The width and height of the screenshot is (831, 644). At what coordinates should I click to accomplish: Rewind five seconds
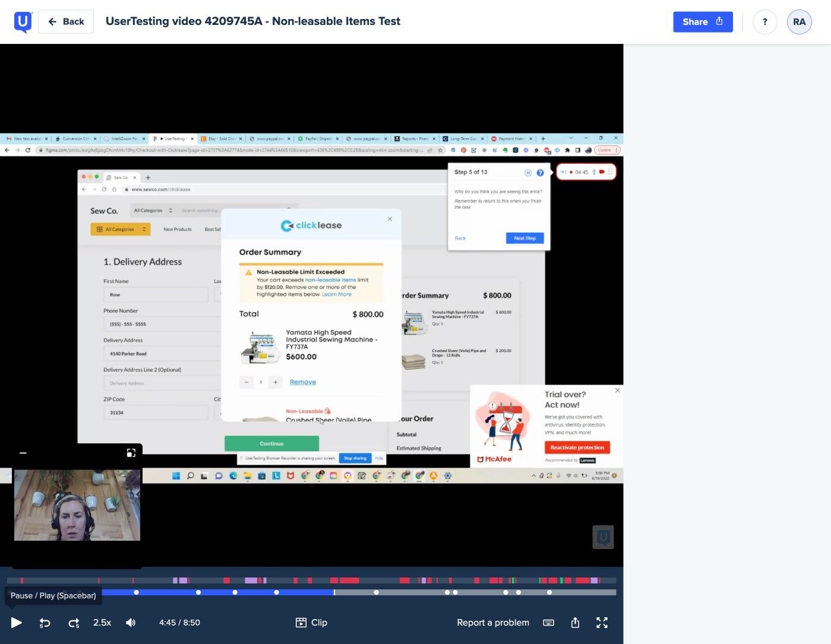(45, 623)
